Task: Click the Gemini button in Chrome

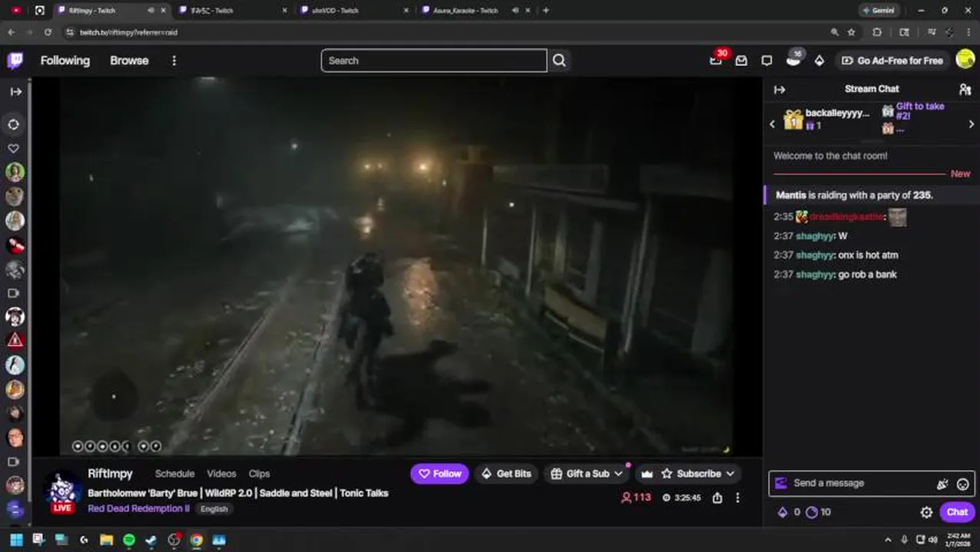Action: tap(878, 11)
